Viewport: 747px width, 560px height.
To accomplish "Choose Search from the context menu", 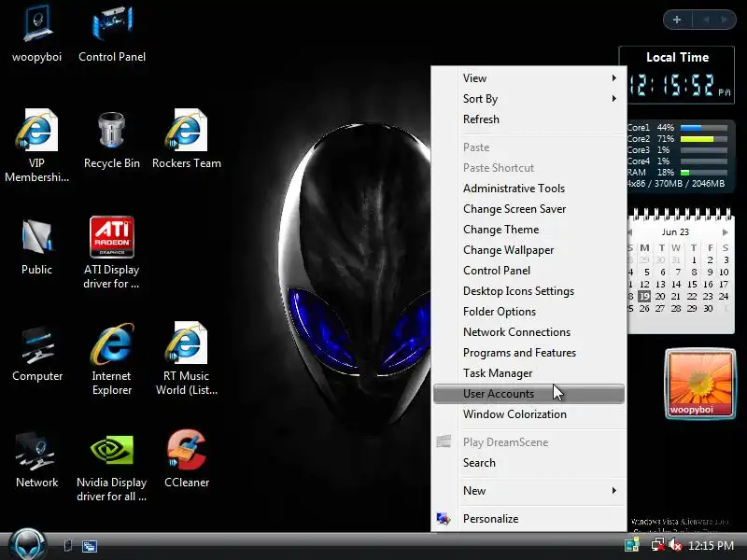I will 529,462.
